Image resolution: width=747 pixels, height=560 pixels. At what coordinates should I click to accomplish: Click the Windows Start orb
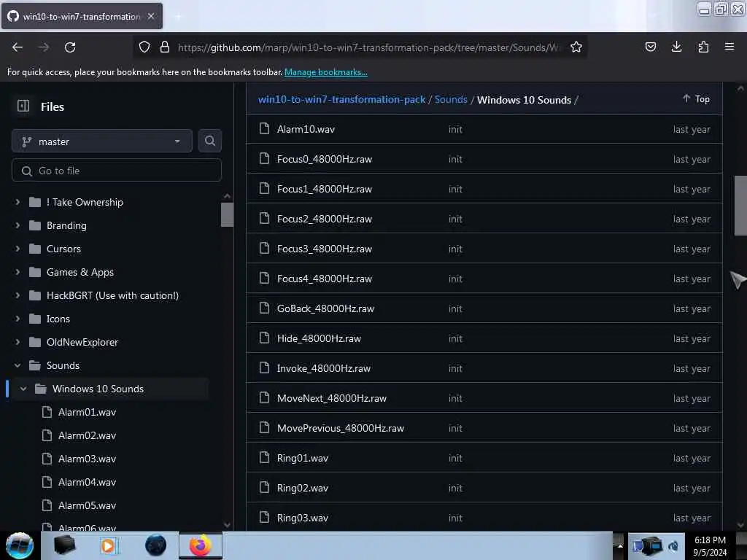pyautogui.click(x=19, y=545)
